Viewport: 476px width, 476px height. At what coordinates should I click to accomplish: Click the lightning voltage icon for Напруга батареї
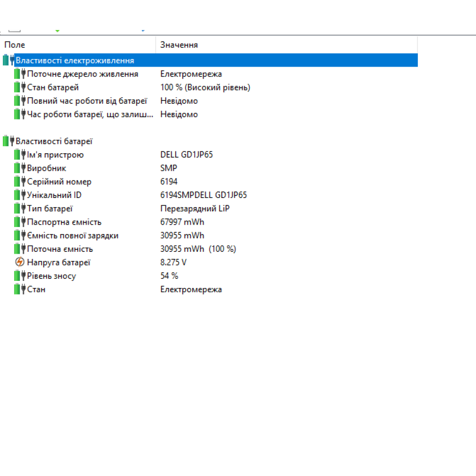[x=20, y=262]
